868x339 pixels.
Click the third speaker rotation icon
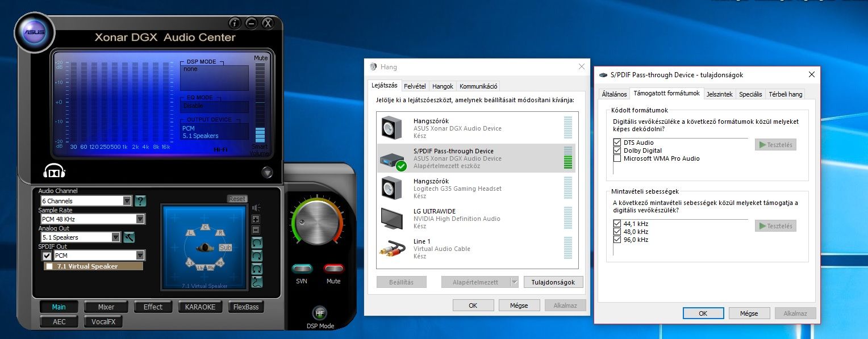(257, 269)
